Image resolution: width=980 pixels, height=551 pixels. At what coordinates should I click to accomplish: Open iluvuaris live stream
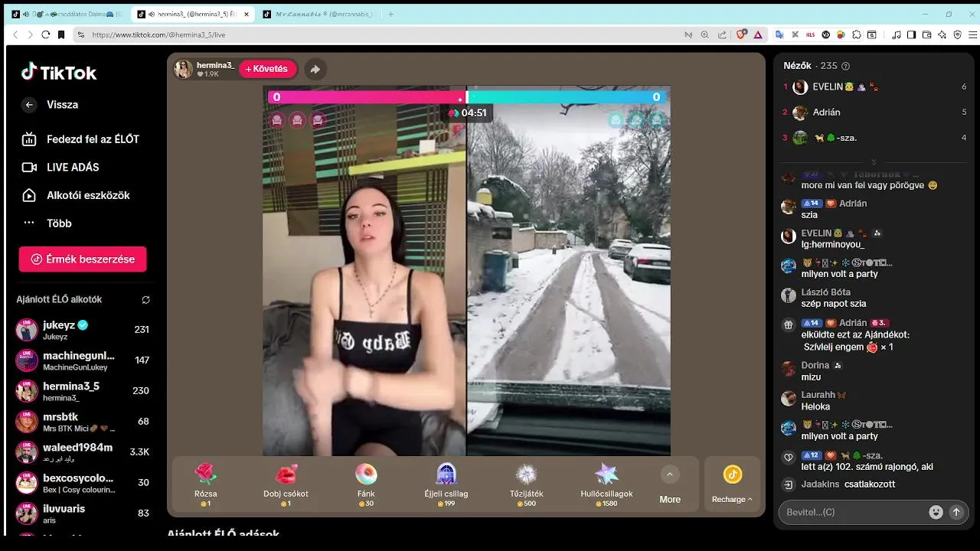click(x=83, y=514)
